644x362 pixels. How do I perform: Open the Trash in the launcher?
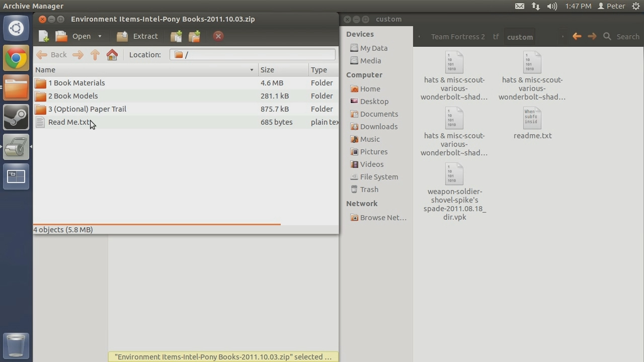coord(16,346)
